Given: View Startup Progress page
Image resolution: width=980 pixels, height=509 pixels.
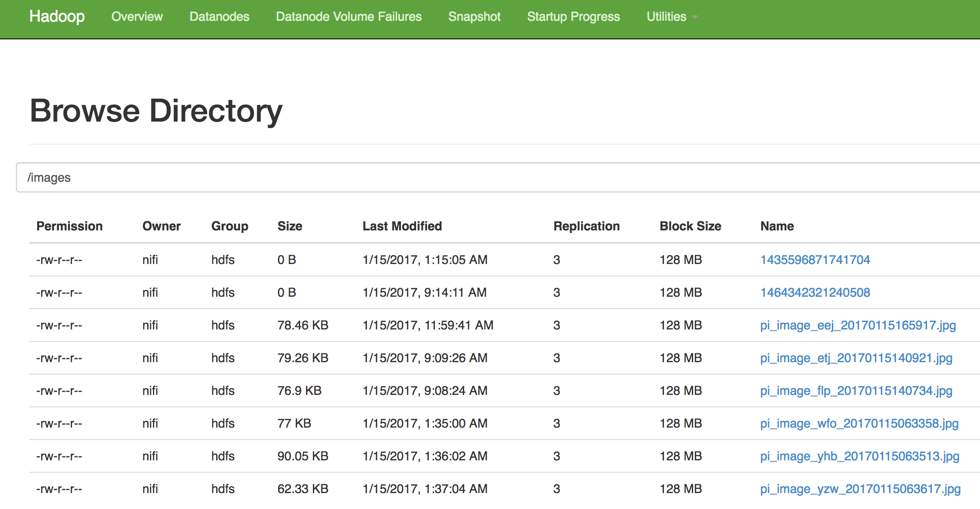Looking at the screenshot, I should [573, 17].
